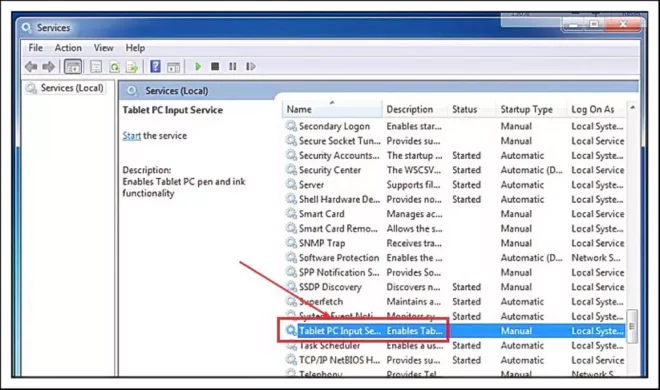Select the SSDP Discovery service
The height and width of the screenshot is (390, 660).
pos(455,287)
